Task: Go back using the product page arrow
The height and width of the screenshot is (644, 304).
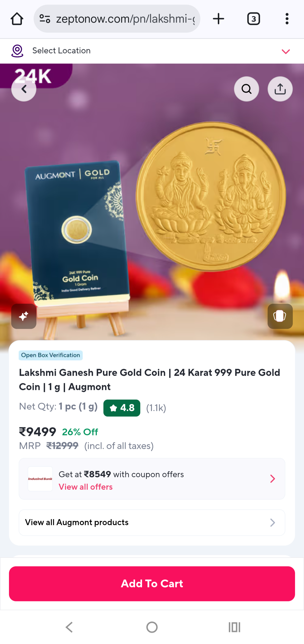Action: pos(24,89)
